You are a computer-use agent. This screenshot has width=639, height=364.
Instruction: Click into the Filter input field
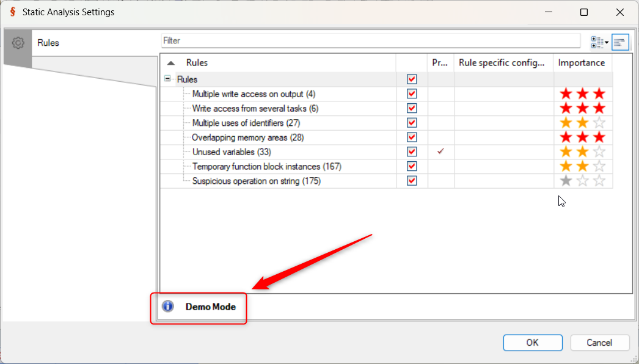(370, 41)
